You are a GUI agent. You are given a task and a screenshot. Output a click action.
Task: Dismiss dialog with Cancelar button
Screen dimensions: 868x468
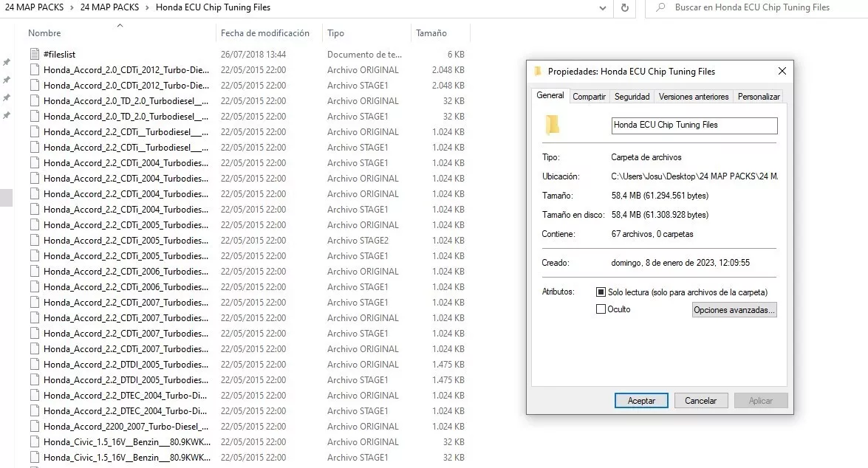[701, 401]
